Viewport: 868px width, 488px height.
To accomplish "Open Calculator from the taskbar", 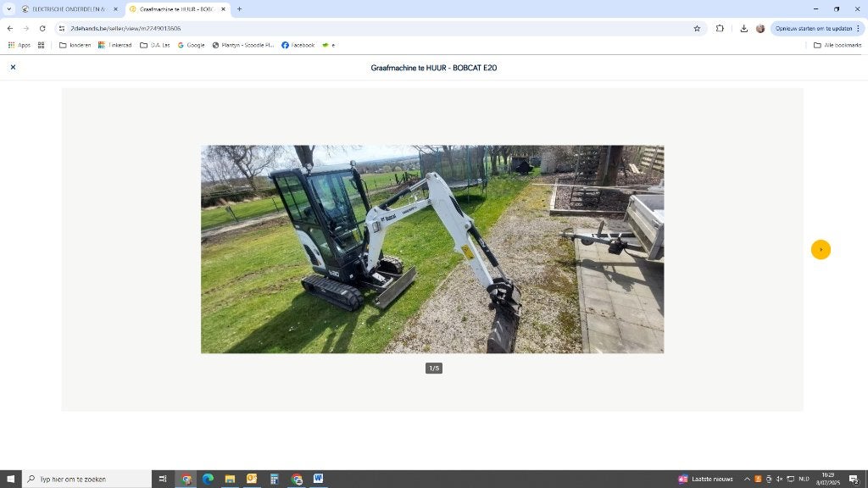I will click(274, 480).
